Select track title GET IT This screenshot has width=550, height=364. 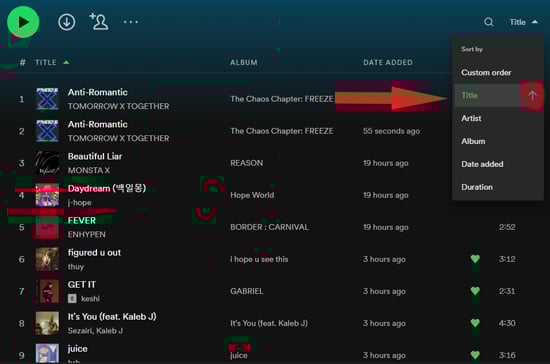point(82,284)
